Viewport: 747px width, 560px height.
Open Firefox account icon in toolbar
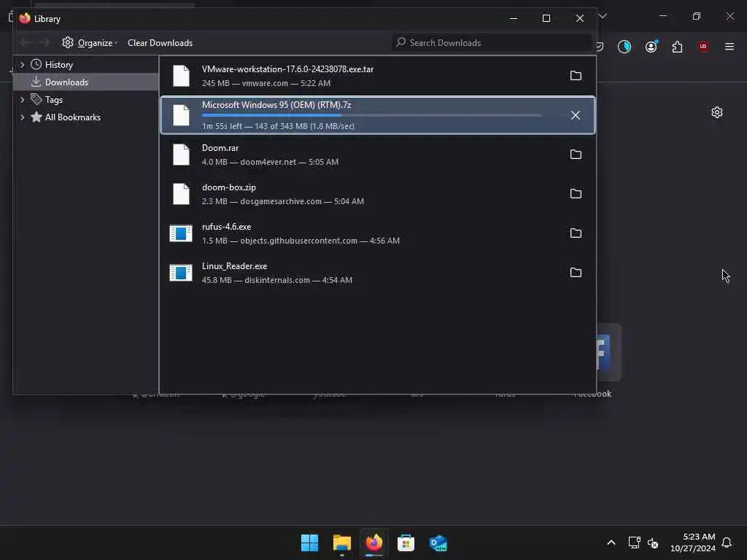pos(651,46)
